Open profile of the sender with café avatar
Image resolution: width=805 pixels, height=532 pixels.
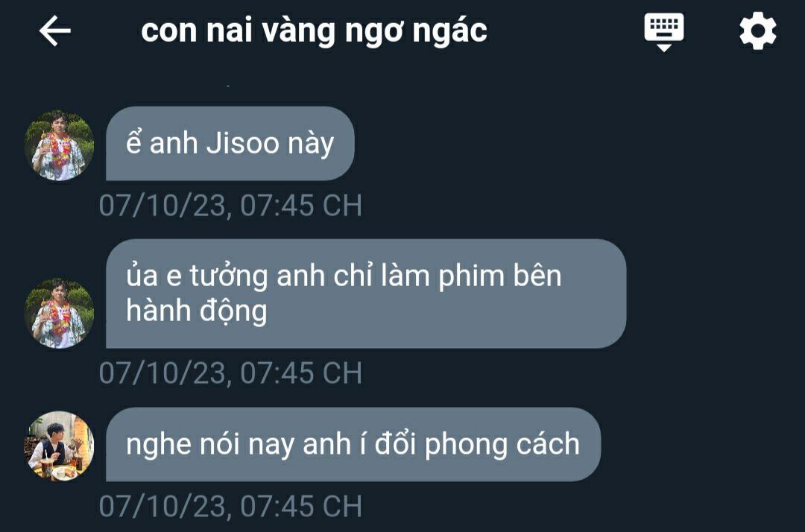tap(59, 446)
